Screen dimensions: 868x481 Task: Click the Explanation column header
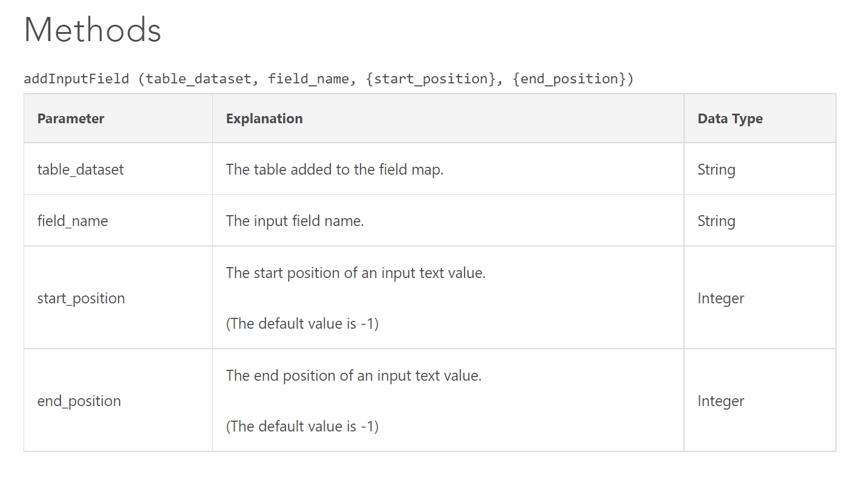[x=264, y=118]
